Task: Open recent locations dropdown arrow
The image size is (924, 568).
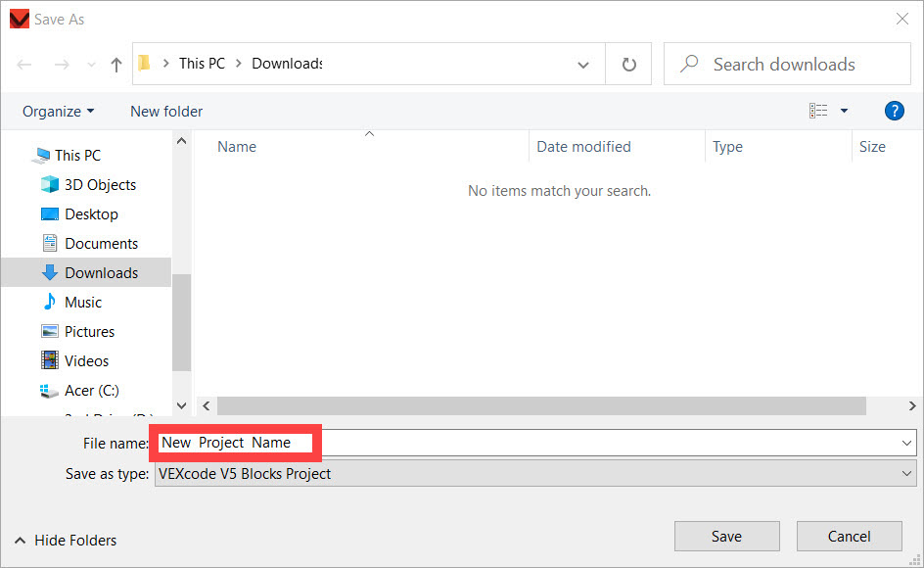Action: point(91,65)
